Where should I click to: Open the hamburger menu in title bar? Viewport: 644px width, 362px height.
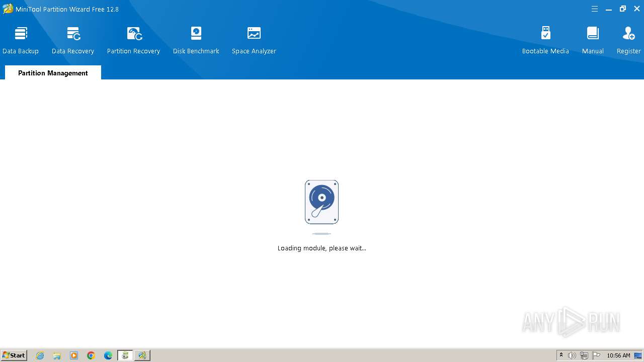pos(595,9)
